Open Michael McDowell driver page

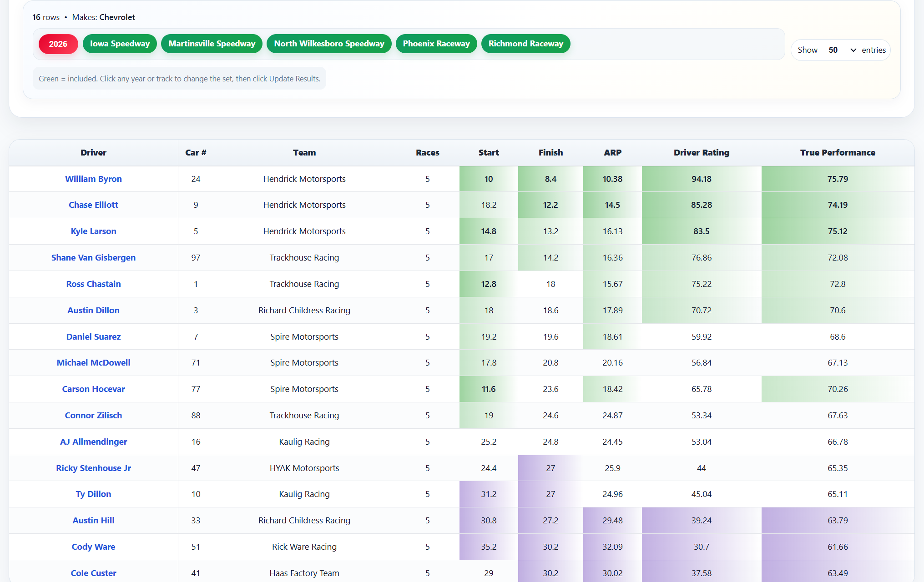pyautogui.click(x=93, y=363)
